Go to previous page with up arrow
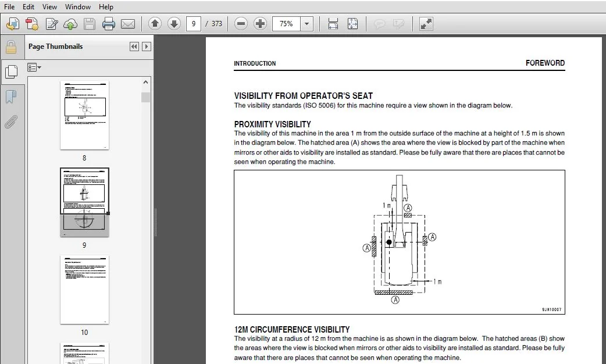Screen dimensions: 606x364 tap(155, 24)
